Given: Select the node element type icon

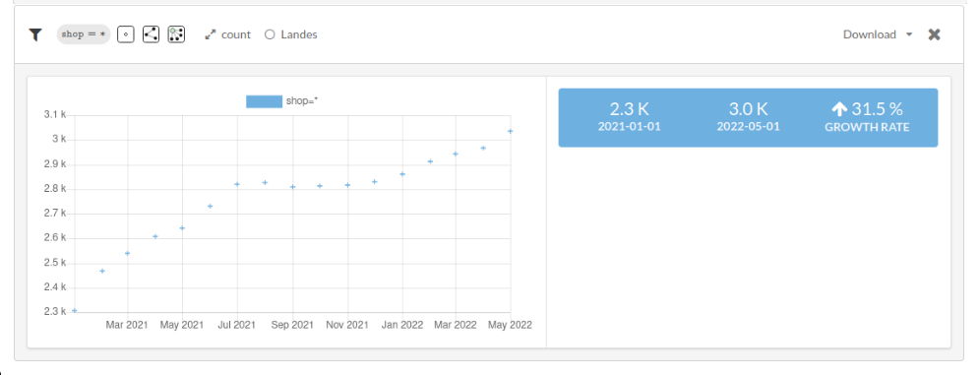Looking at the screenshot, I should click(126, 34).
